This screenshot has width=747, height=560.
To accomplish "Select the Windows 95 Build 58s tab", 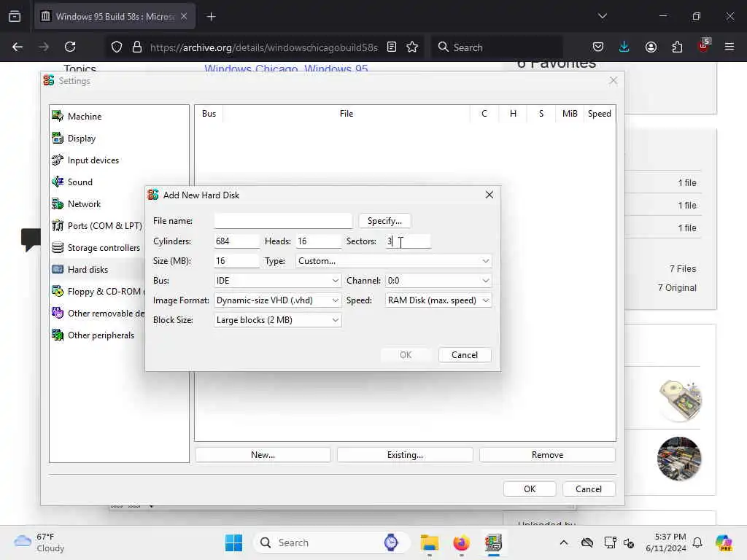I will (x=115, y=16).
